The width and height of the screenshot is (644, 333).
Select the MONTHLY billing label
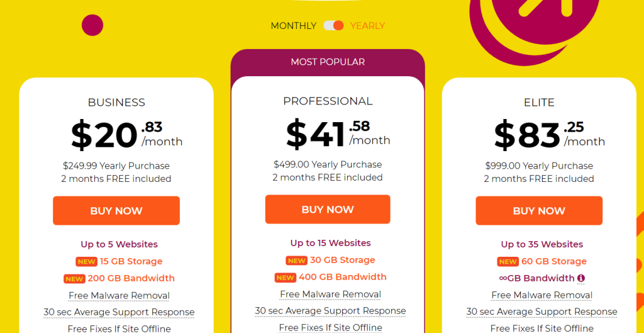click(293, 26)
